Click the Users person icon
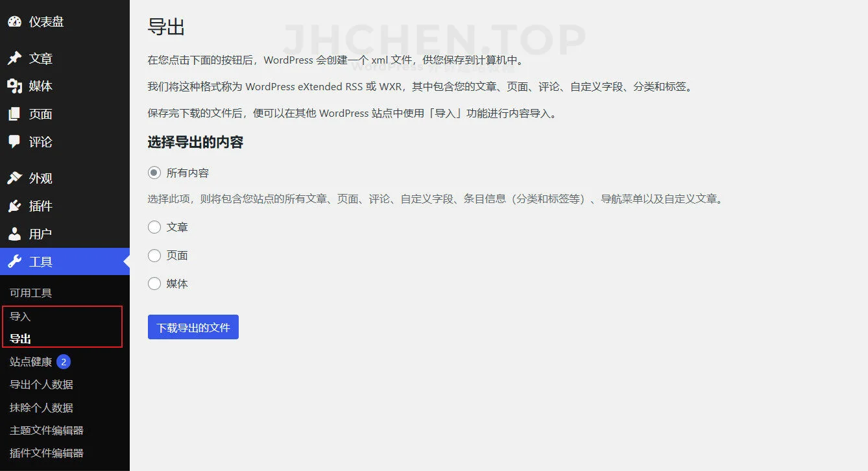This screenshot has height=471, width=868. coord(14,234)
